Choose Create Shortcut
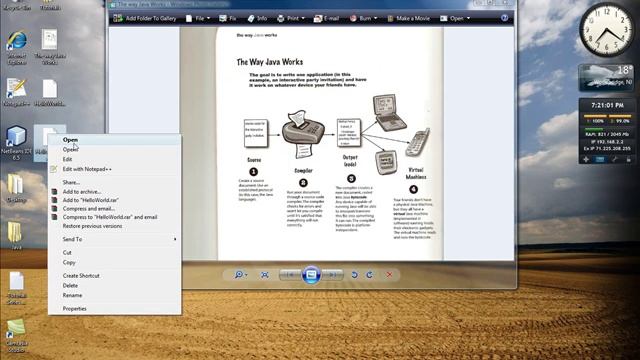Screen dimensions: 640x360 tap(114, 276)
